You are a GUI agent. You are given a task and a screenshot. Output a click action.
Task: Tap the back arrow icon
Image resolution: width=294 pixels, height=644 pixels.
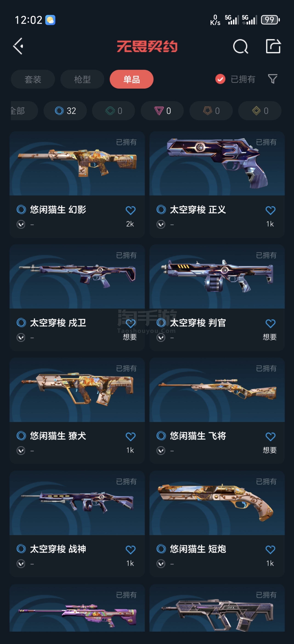[x=18, y=46]
